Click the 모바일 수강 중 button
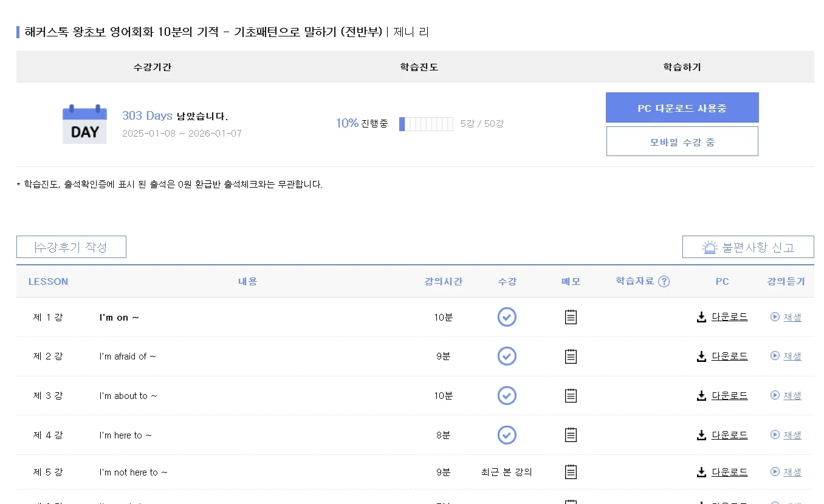Viewport: 824px width, 504px height. point(682,141)
